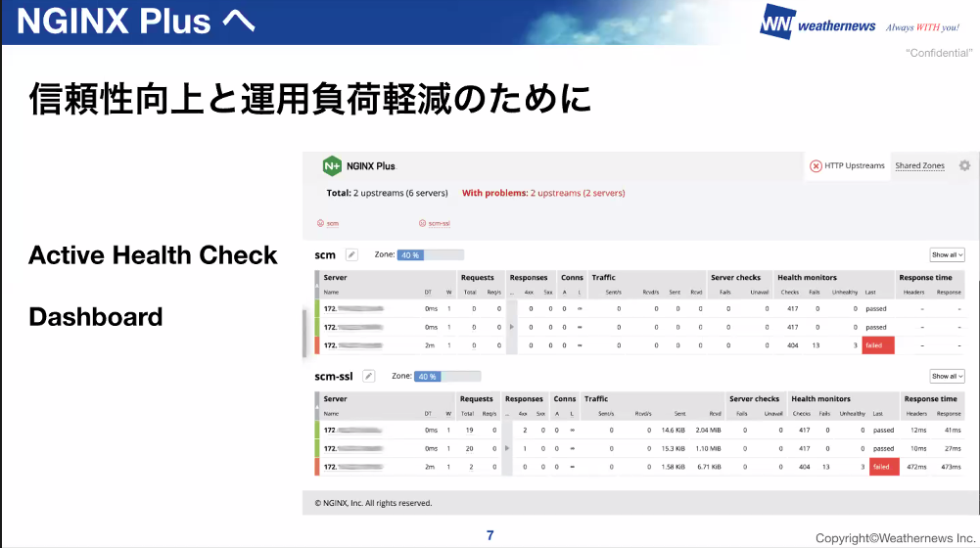Click the slide page number 7
The height and width of the screenshot is (548, 980).
point(490,535)
